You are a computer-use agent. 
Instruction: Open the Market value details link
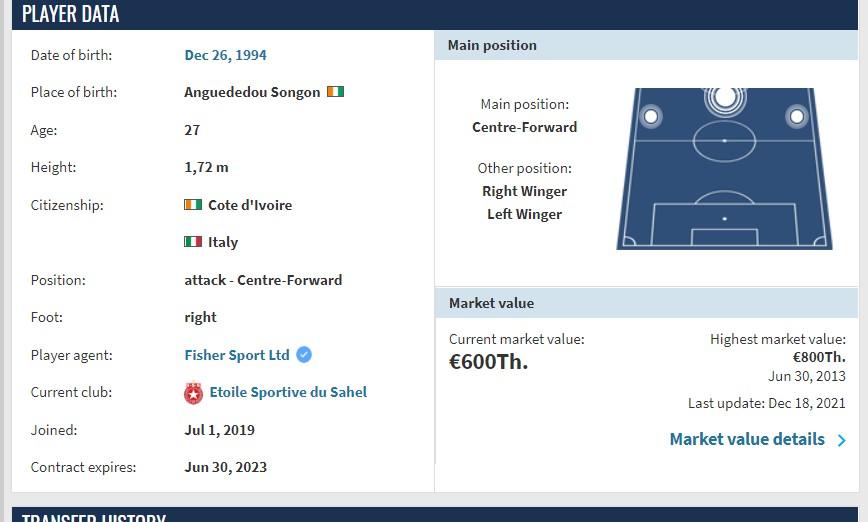pyautogui.click(x=747, y=439)
